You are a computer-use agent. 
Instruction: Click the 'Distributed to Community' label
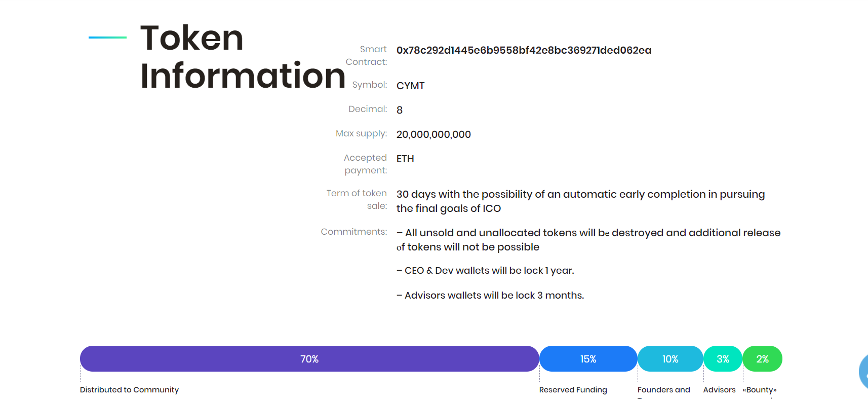(129, 390)
